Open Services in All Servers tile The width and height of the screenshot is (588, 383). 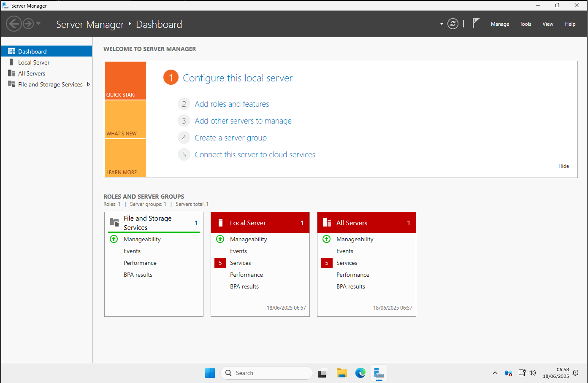click(x=347, y=263)
